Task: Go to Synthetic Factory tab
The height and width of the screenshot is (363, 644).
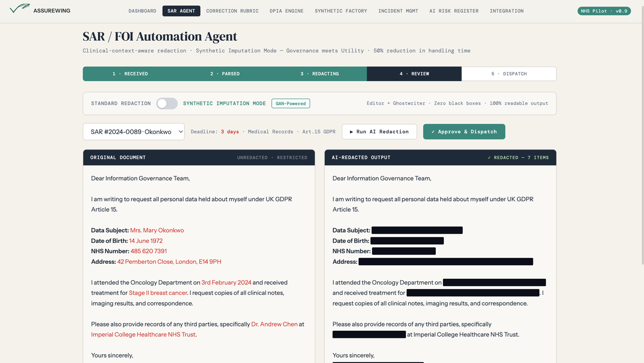Action: [341, 11]
